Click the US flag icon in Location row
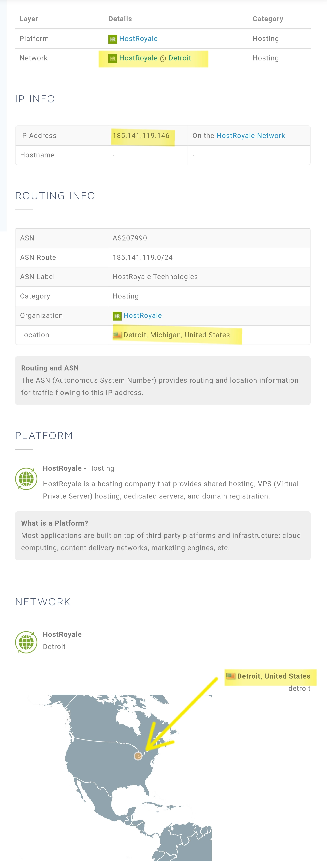The image size is (327, 868). 117,335
